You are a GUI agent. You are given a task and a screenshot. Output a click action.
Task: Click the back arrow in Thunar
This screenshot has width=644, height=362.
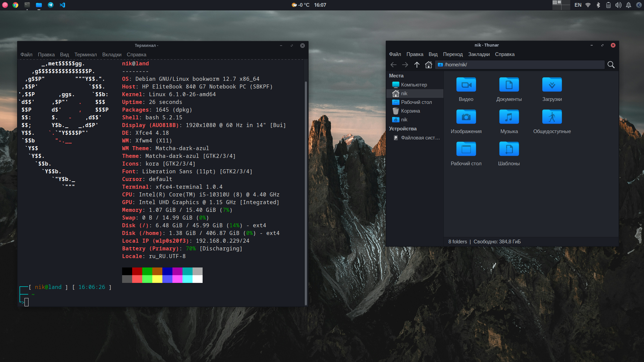(393, 65)
